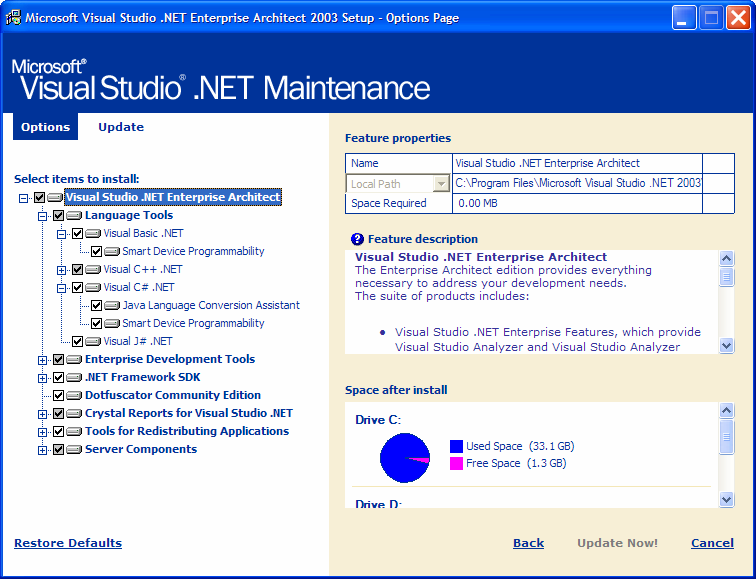Cancel the setup
Viewport: 756px width, 579px height.
click(712, 543)
